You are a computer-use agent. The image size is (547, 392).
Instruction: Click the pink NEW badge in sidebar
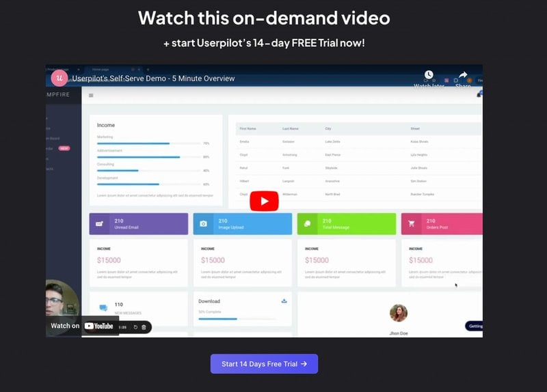tap(64, 148)
